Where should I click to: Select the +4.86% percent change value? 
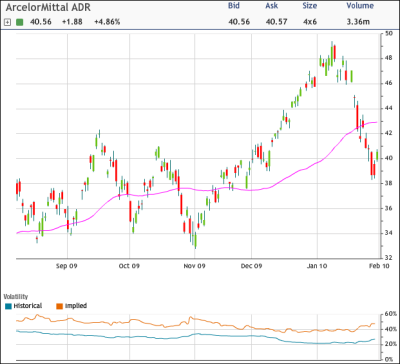[x=107, y=22]
